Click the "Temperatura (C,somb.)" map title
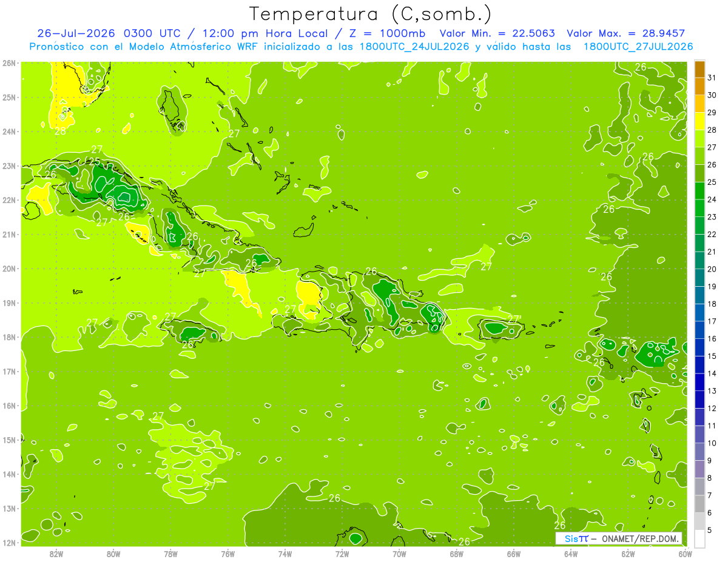The image size is (728, 562). point(371,15)
